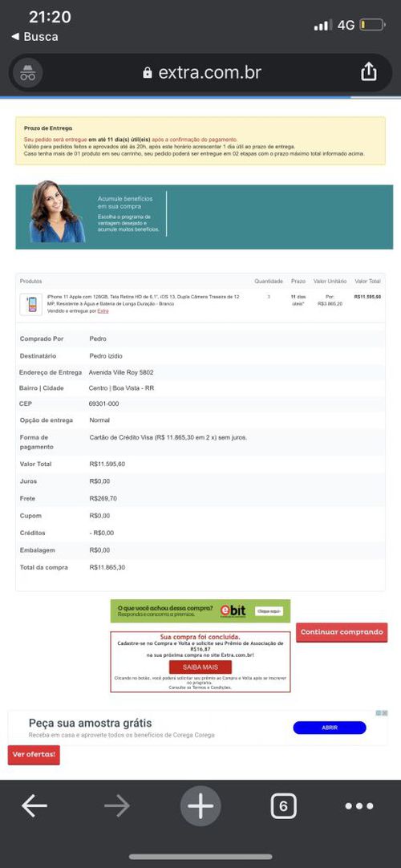Tap the extra.com.br address field

201,72
